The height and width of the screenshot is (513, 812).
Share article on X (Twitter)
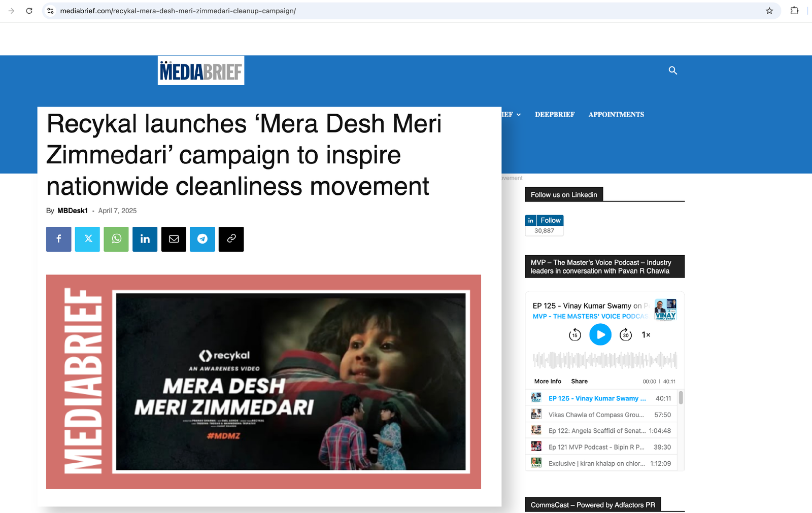[x=87, y=239]
